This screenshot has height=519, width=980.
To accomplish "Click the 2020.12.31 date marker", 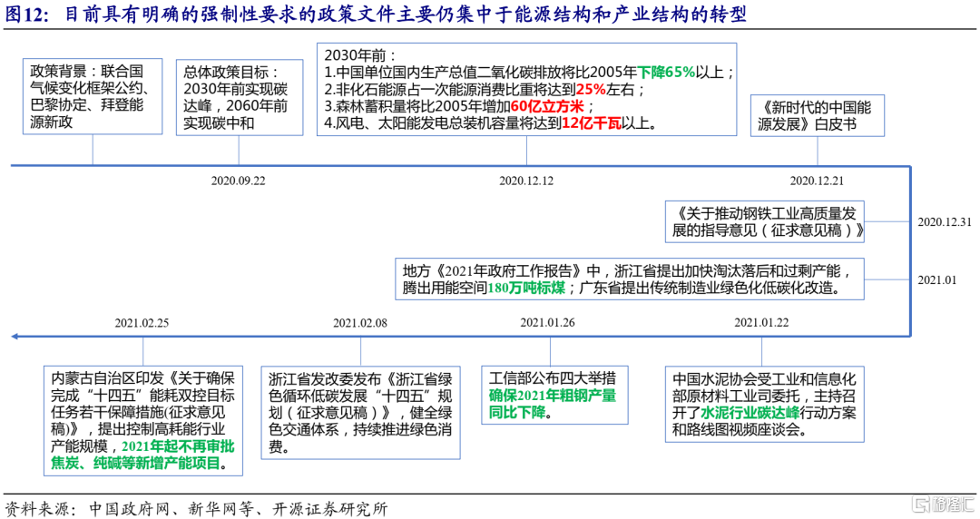I will [x=944, y=221].
